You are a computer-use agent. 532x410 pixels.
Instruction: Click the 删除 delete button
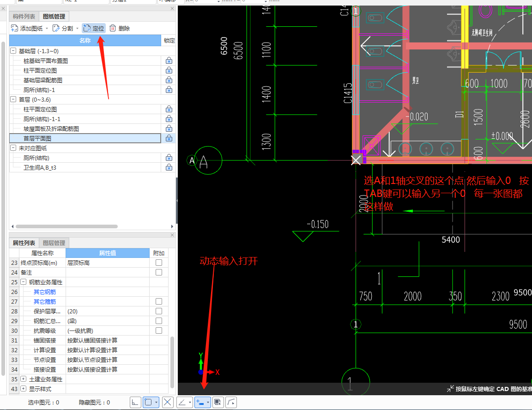pos(120,28)
